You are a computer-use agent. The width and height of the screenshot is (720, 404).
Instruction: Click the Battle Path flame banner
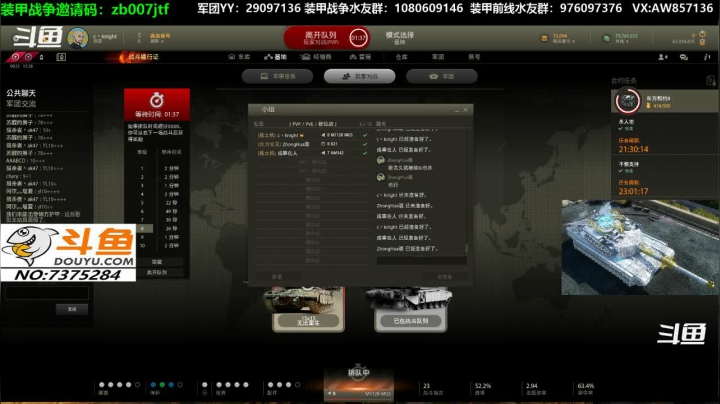point(133,57)
